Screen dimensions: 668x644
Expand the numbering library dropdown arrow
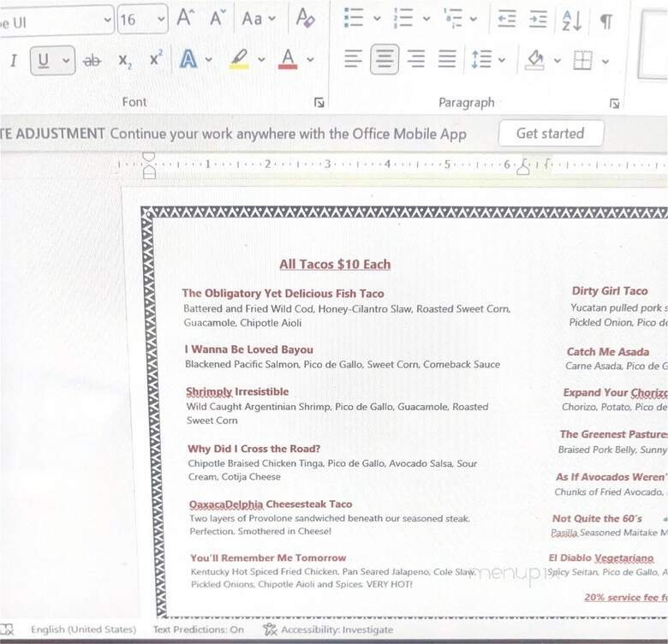tap(426, 18)
